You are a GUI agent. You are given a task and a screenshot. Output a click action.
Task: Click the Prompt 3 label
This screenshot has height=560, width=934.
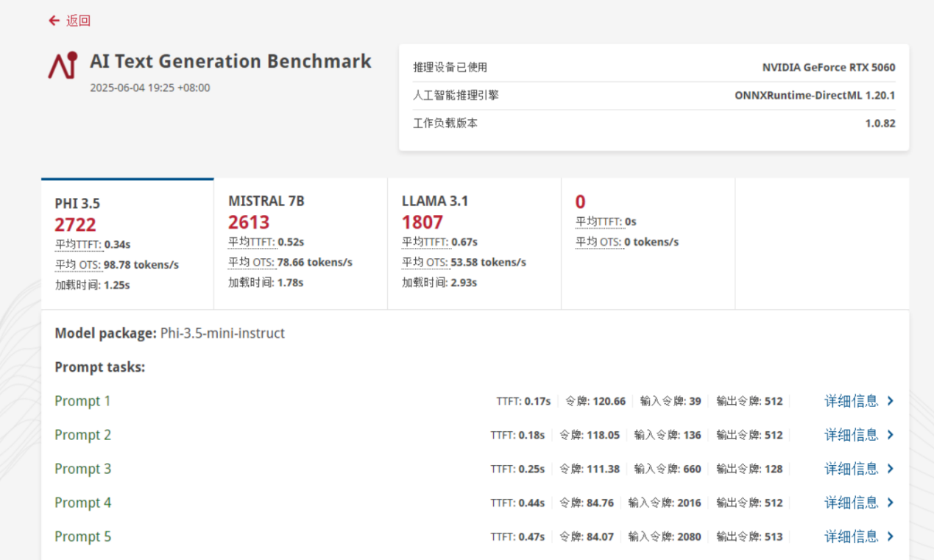coord(82,469)
